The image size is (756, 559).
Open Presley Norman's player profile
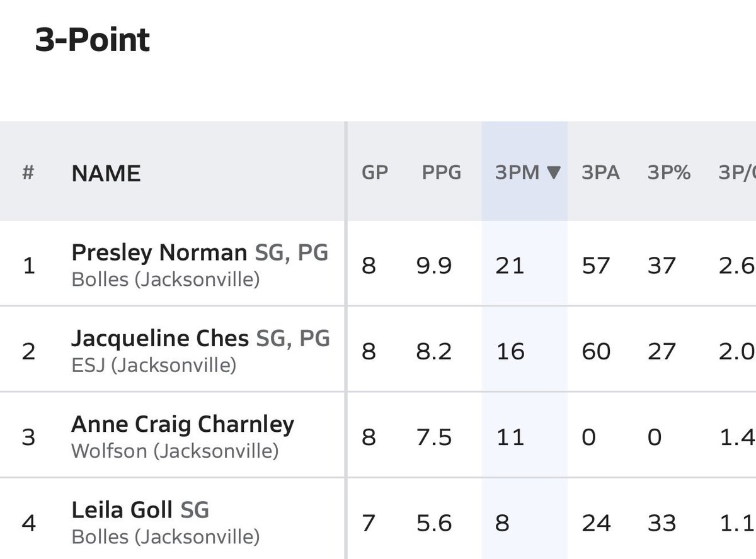tap(159, 252)
